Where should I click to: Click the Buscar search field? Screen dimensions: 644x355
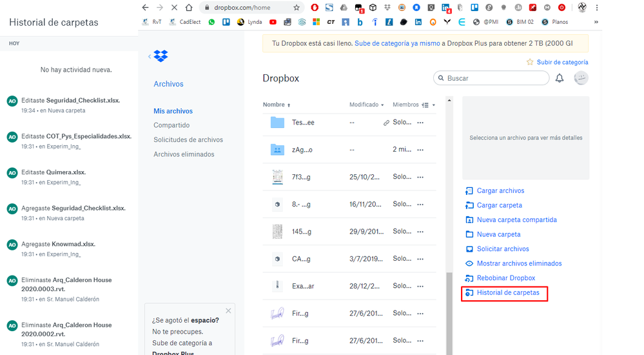(494, 78)
